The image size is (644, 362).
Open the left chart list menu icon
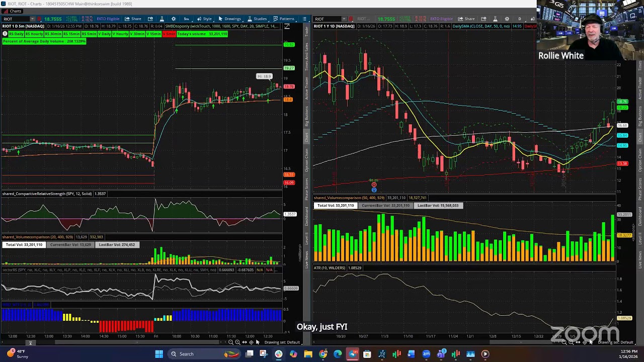pyautogui.click(x=304, y=19)
